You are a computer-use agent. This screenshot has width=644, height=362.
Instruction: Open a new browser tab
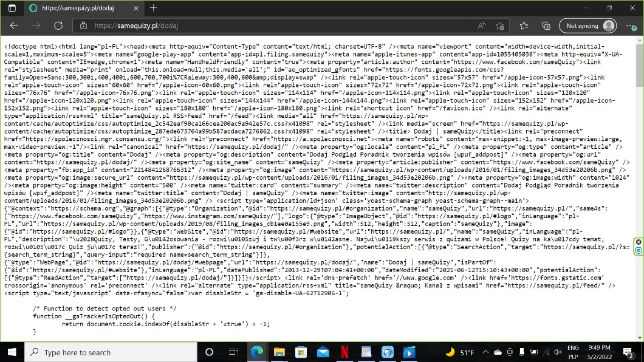[153, 8]
